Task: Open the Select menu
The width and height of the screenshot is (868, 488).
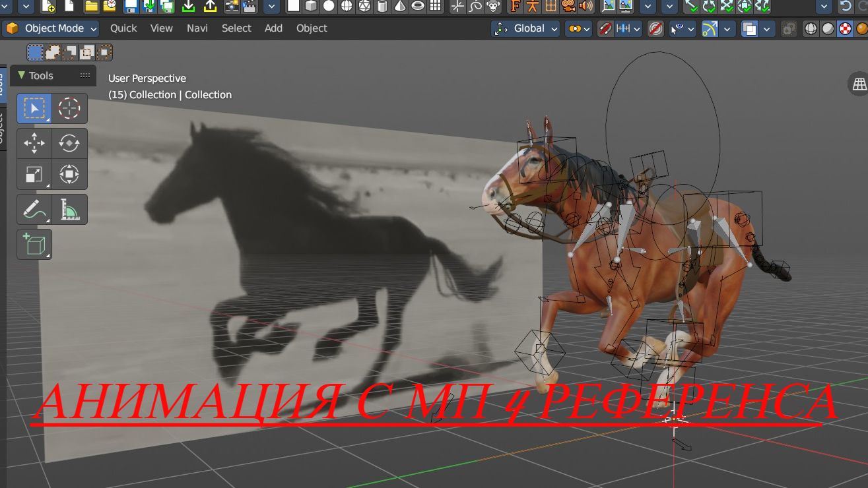Action: tap(236, 28)
